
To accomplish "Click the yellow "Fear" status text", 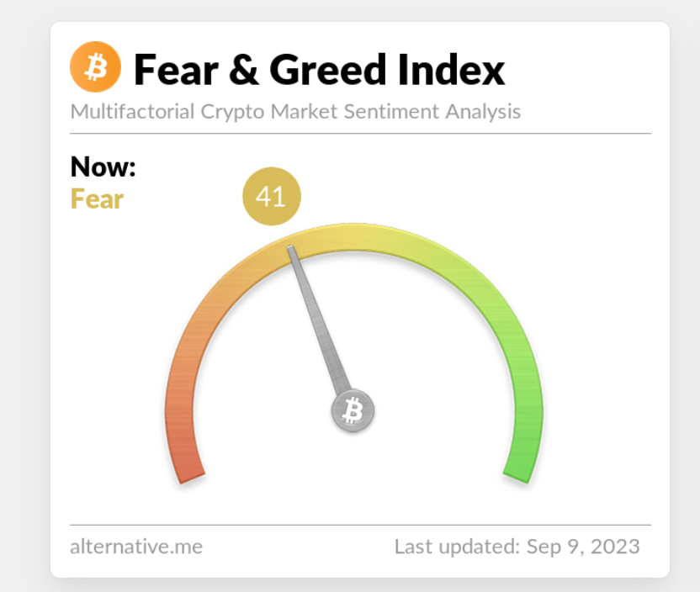I will (97, 199).
